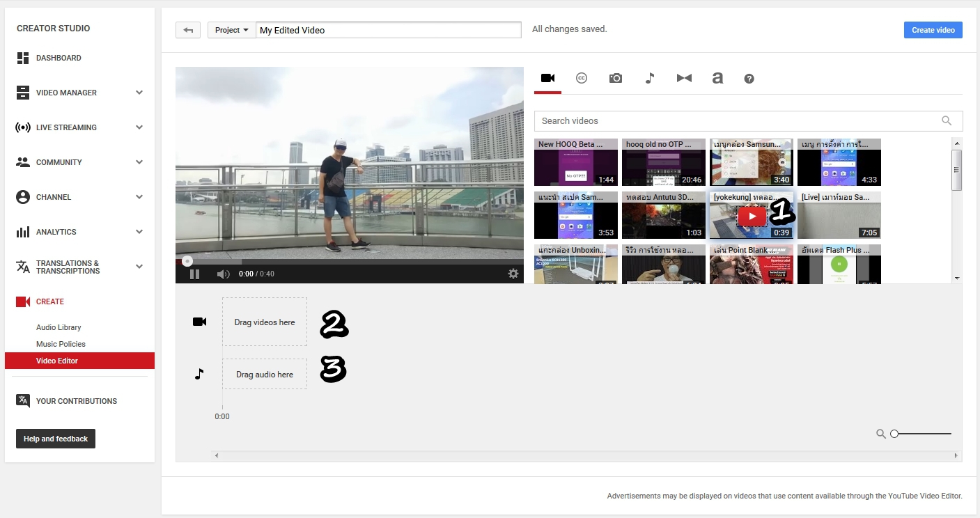Select the Antutu 3D test thumbnail
Screen dimensions: 980x518
664,215
